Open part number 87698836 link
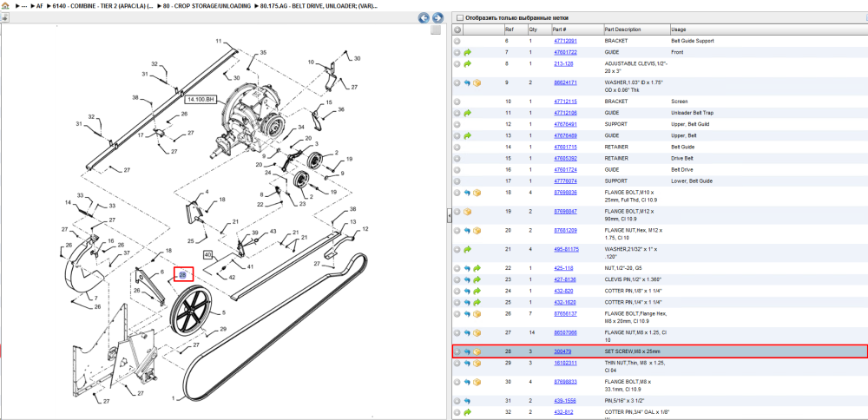The image size is (868, 420). pos(565,193)
